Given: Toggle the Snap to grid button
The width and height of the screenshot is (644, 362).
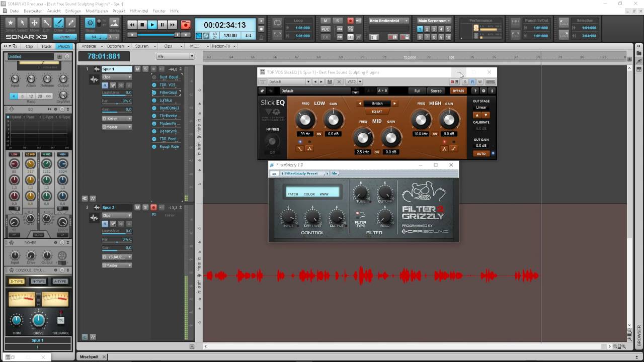Looking at the screenshot, I should 90,23.
